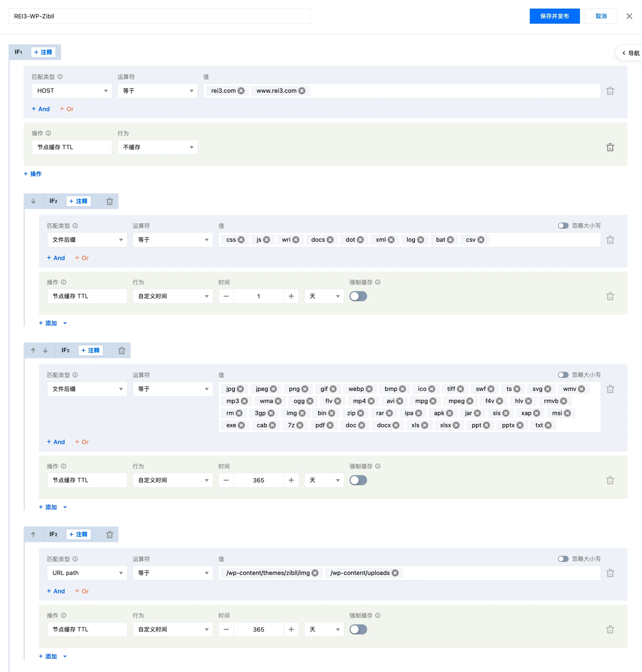This screenshot has height=672, width=642.
Task: Delete the URL path IF2 block
Action: coord(109,534)
